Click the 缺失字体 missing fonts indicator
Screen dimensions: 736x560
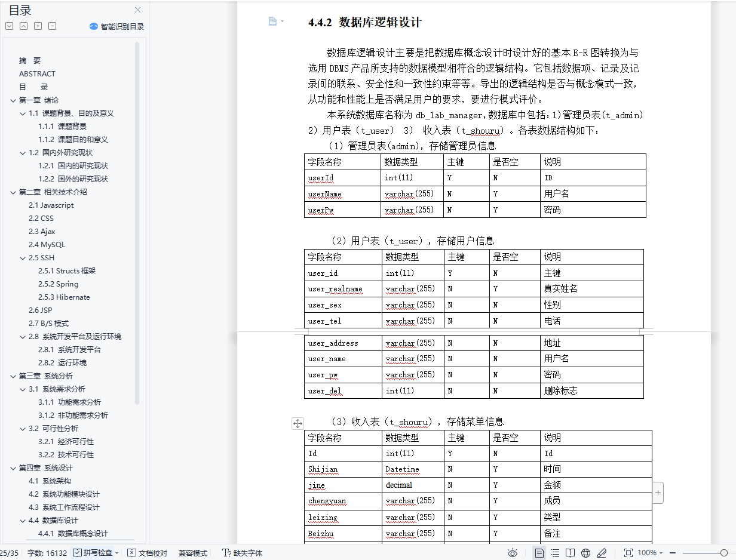pyautogui.click(x=243, y=553)
